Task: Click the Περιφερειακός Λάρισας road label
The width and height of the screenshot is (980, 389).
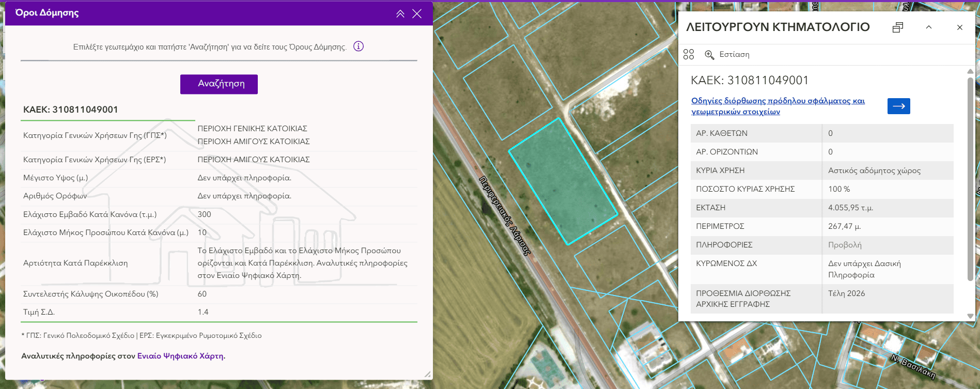Action: coord(505,216)
